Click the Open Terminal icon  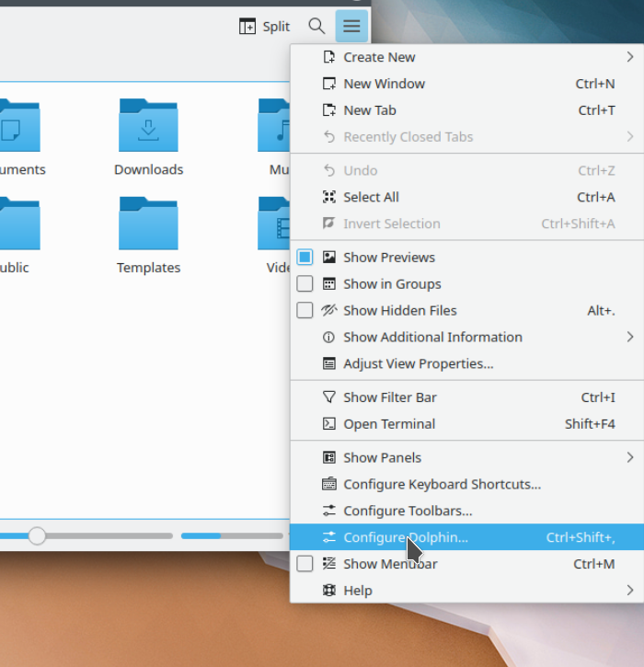[328, 424]
